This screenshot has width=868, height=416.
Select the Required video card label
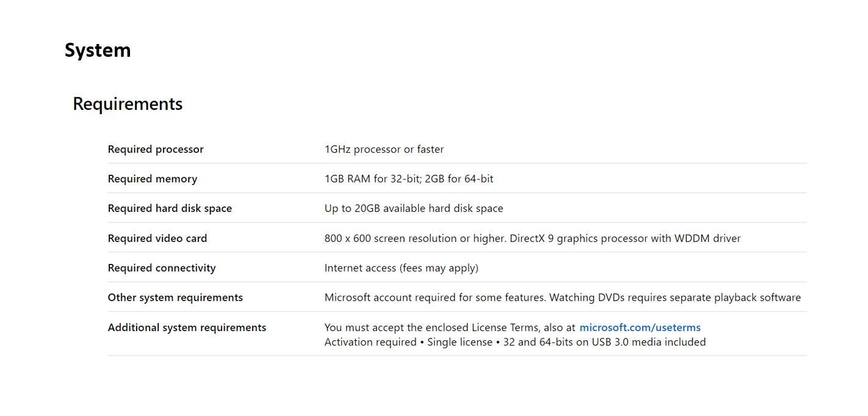click(x=157, y=238)
